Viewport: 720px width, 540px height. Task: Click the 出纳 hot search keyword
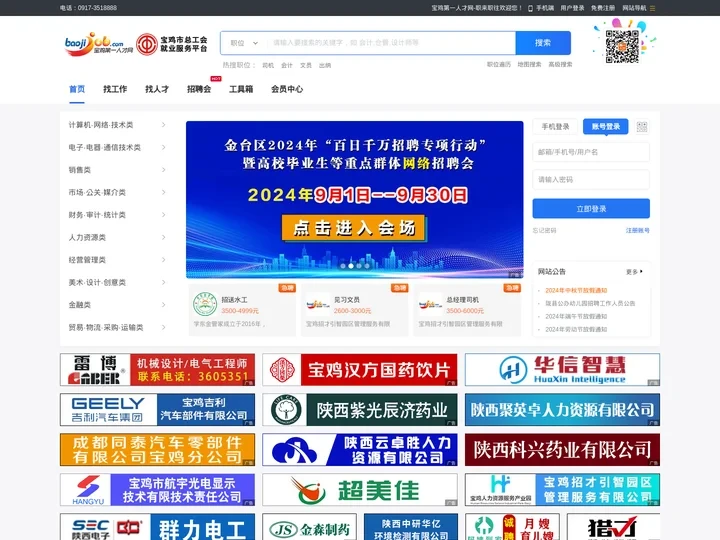(x=325, y=65)
